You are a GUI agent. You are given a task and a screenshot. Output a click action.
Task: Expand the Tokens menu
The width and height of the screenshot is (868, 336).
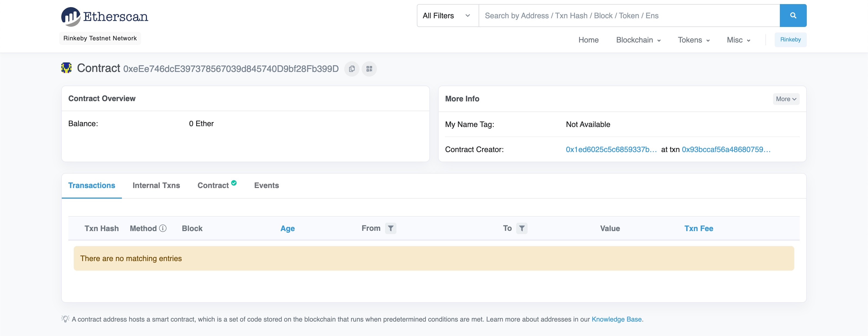coord(694,40)
